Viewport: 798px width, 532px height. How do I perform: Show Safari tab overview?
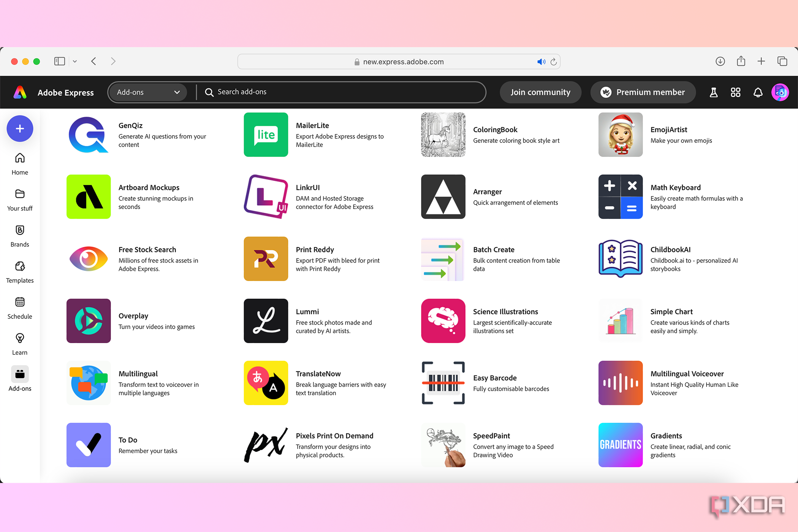tap(782, 62)
